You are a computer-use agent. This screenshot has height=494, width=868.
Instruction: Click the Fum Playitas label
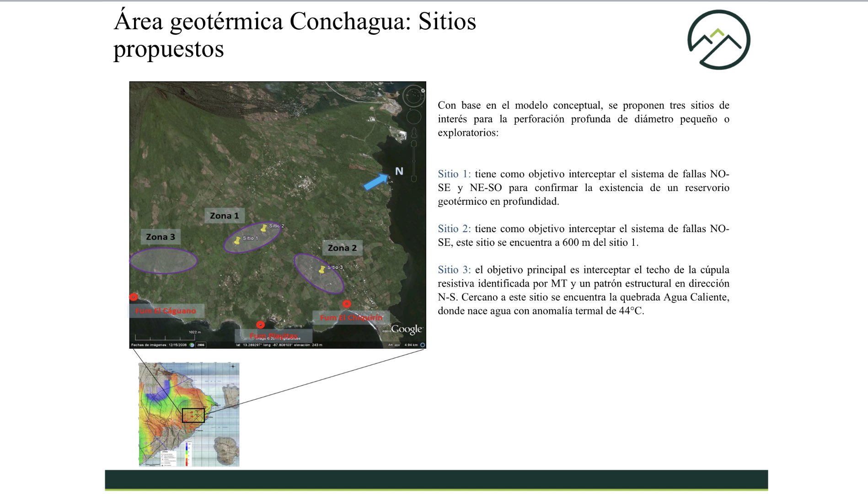(273, 336)
